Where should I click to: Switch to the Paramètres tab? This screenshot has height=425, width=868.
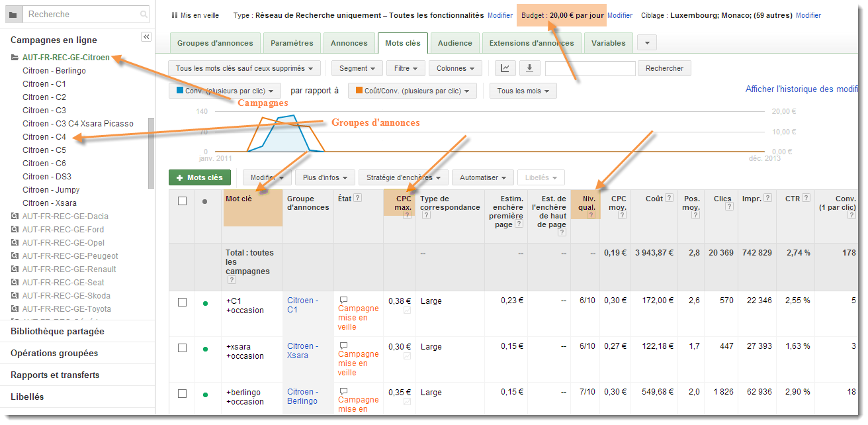tap(292, 43)
